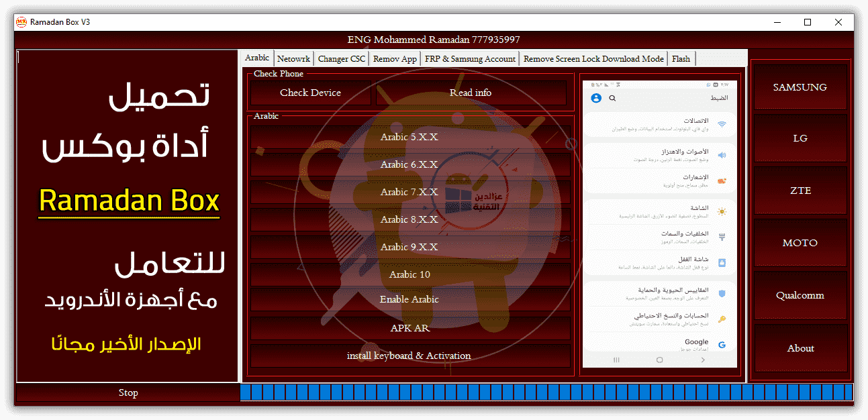Choose the Qualcomm button
The width and height of the screenshot is (868, 420).
800,295
